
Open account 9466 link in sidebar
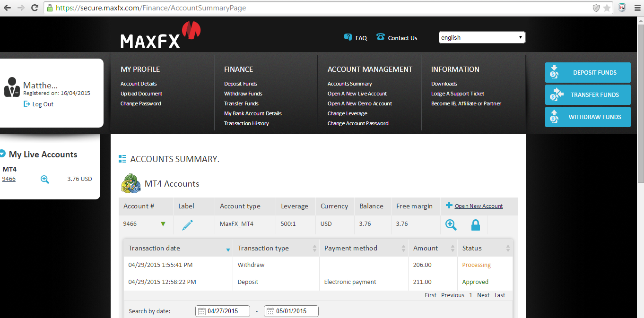point(9,179)
